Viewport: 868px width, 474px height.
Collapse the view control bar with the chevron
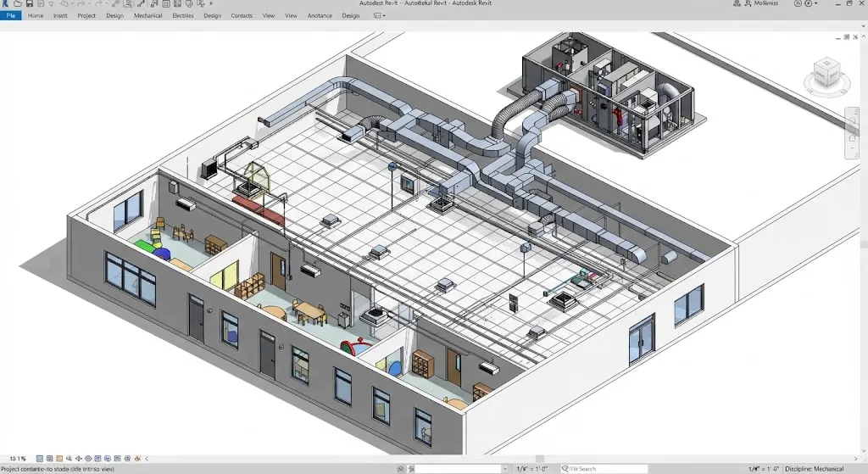pyautogui.click(x=147, y=459)
